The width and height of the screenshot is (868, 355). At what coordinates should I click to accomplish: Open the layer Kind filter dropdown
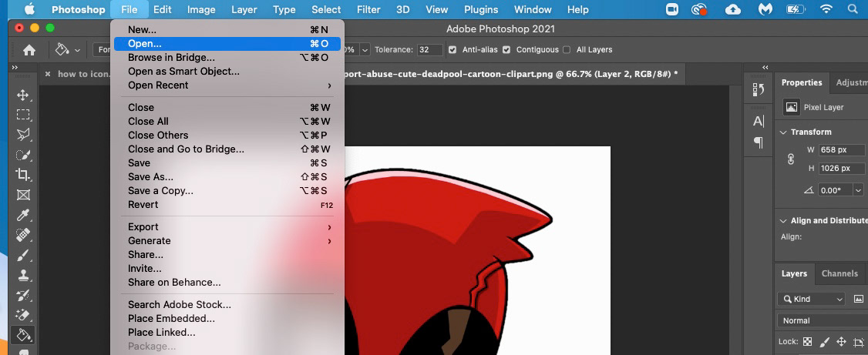click(811, 299)
